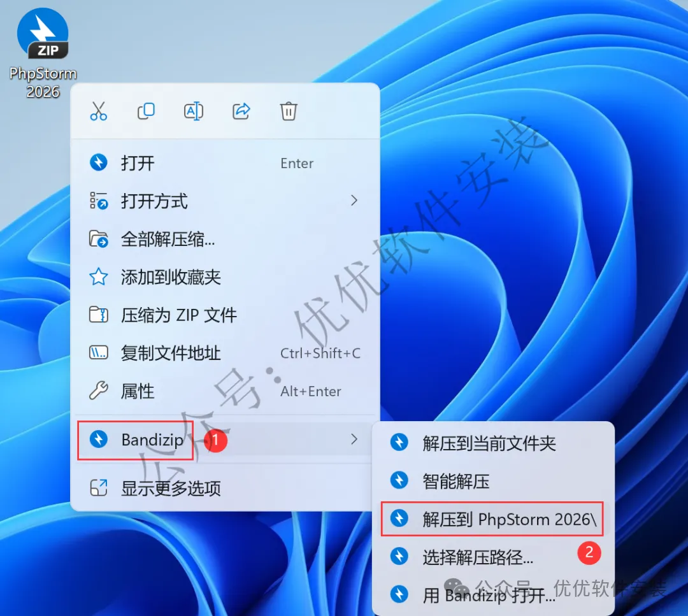Click the wrench icon beside 属性
Viewport: 688px width, 616px height.
[99, 390]
